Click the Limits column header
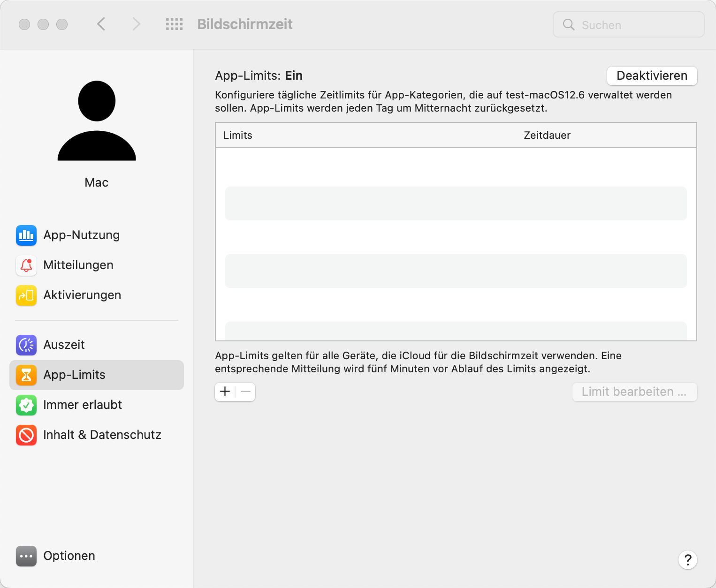Viewport: 716px width, 588px height. [x=238, y=136]
